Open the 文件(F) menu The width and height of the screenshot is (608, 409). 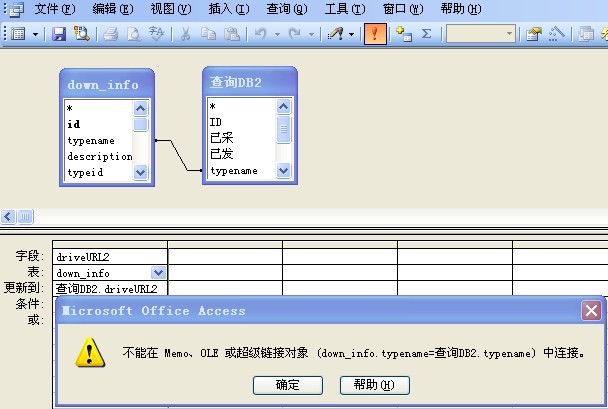click(55, 9)
